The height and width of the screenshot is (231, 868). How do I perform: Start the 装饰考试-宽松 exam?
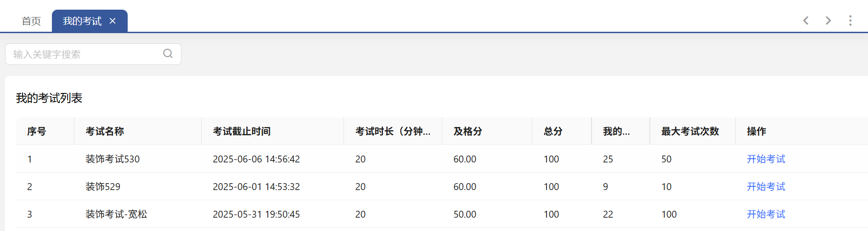(x=766, y=214)
